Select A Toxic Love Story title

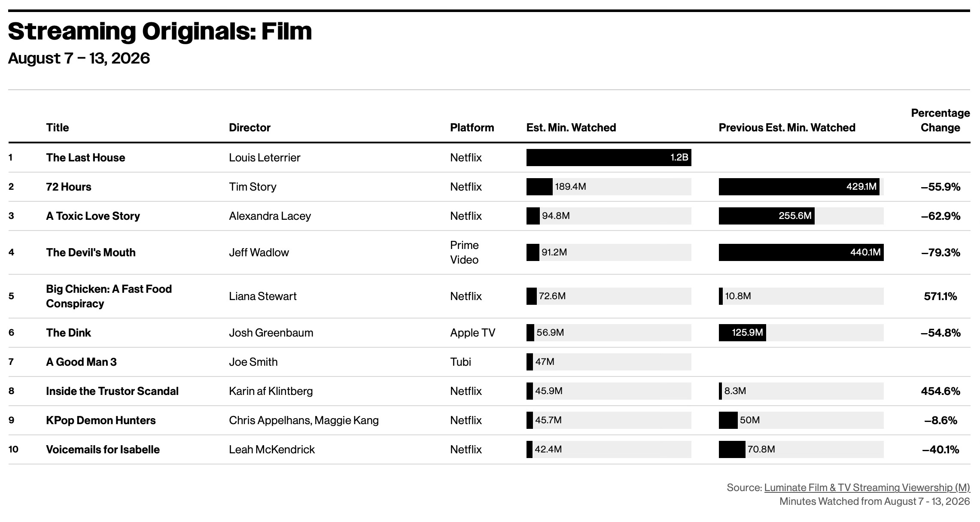coord(93,216)
